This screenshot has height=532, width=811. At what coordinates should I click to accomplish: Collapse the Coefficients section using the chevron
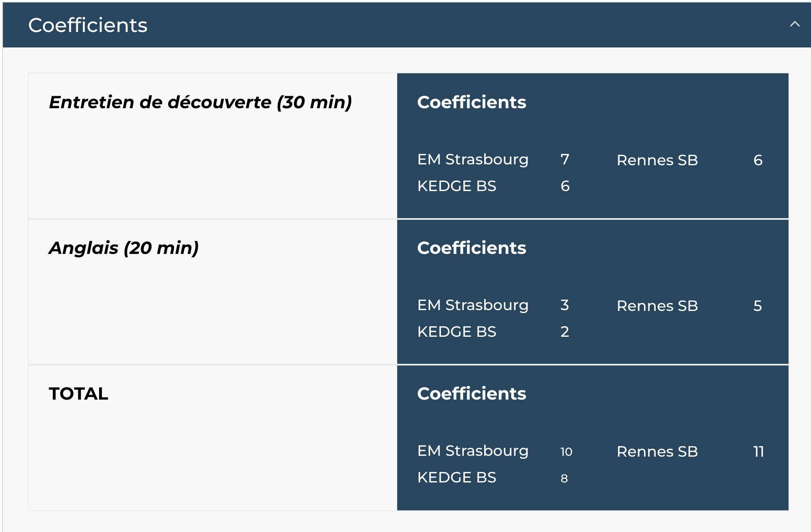click(794, 25)
